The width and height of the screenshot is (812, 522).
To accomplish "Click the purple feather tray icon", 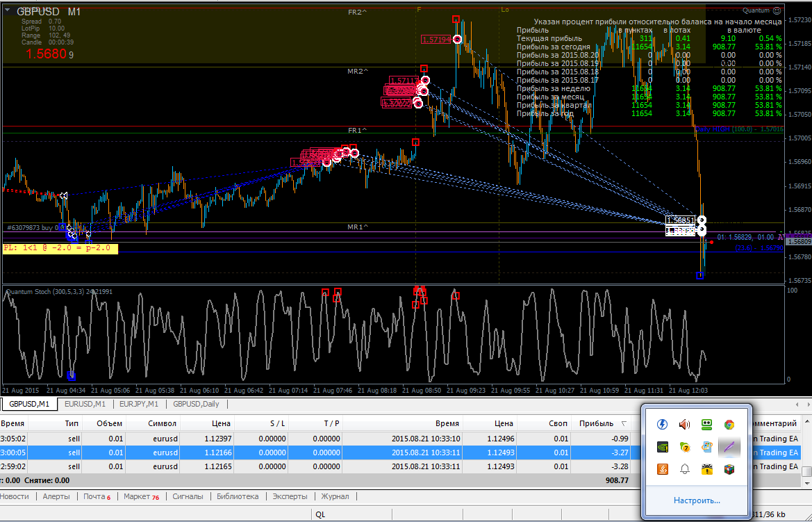I will click(x=729, y=447).
